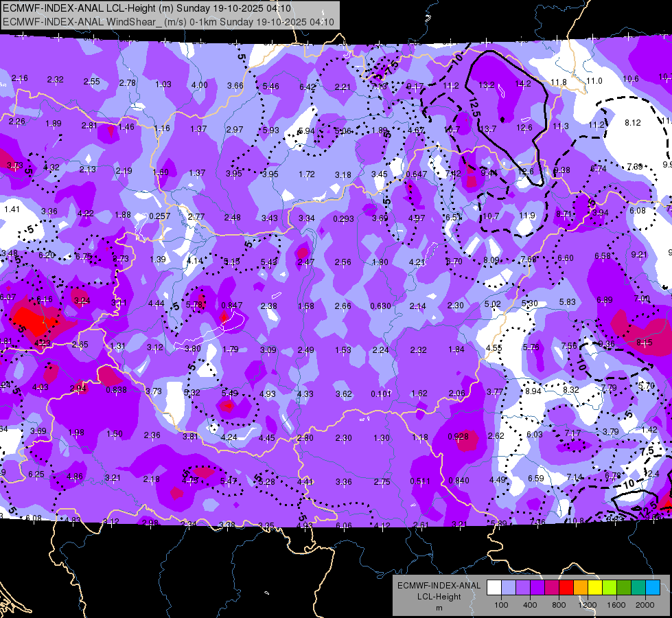Image resolution: width=672 pixels, height=618 pixels.
Task: Click the dark green legend swatch
Action: [624, 588]
